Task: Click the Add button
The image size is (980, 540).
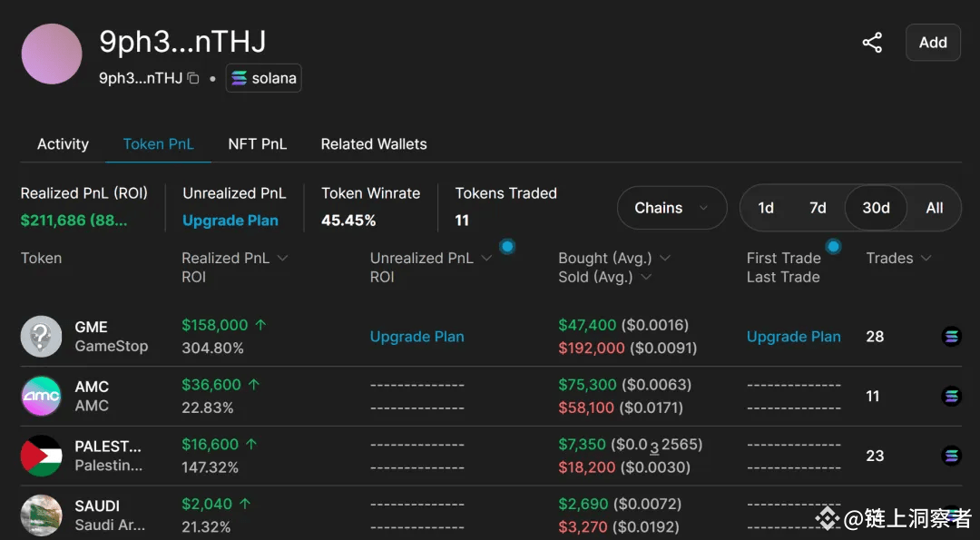Action: click(933, 43)
